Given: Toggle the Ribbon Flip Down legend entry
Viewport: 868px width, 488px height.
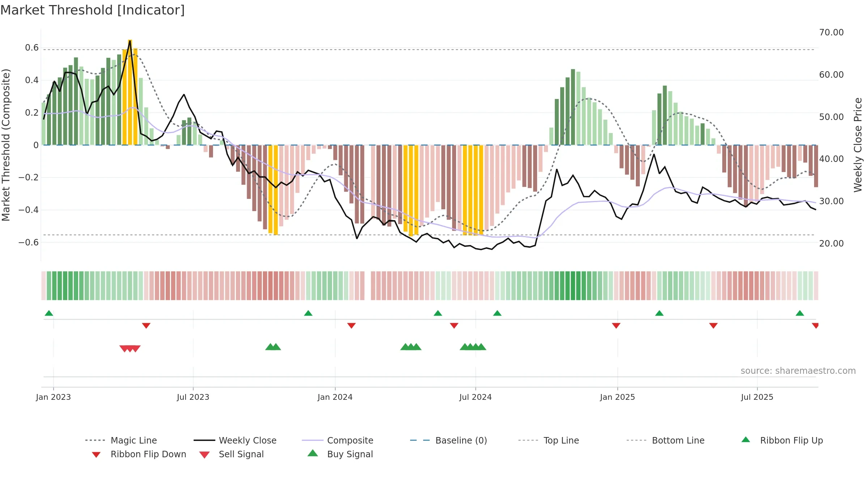Looking at the screenshot, I should click(139, 454).
